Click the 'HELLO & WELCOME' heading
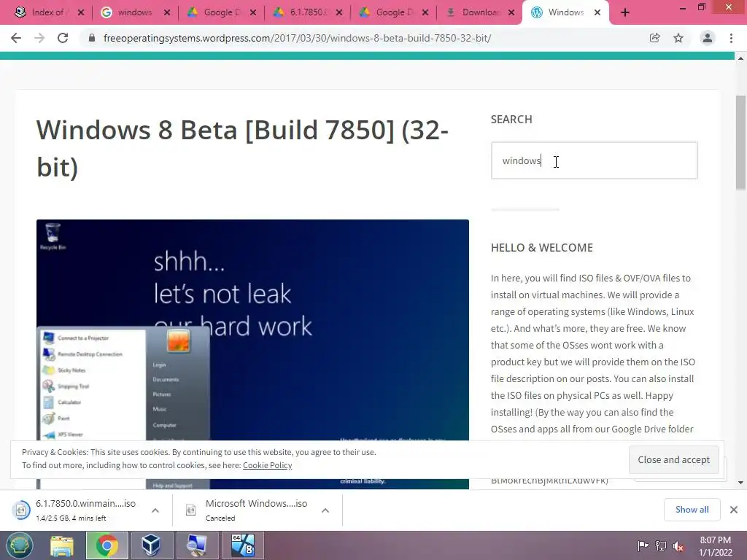 tap(542, 248)
